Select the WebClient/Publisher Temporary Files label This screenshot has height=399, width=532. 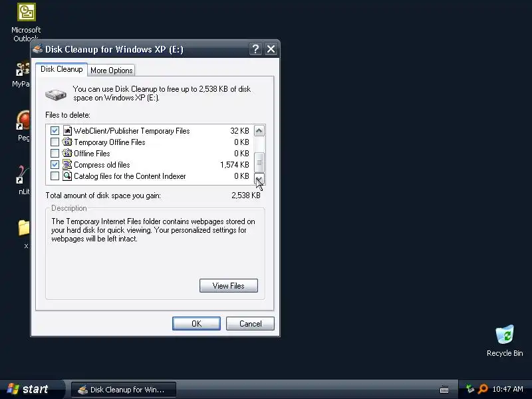click(132, 131)
